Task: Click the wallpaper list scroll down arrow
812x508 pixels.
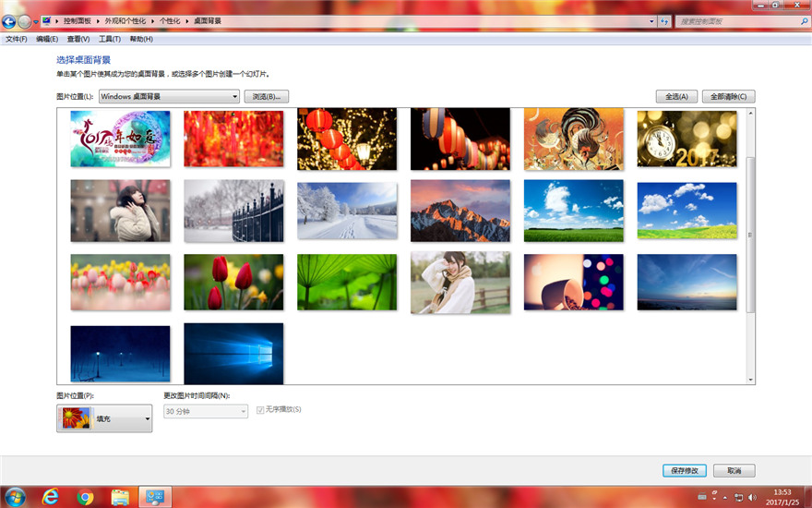Action: tap(750, 380)
